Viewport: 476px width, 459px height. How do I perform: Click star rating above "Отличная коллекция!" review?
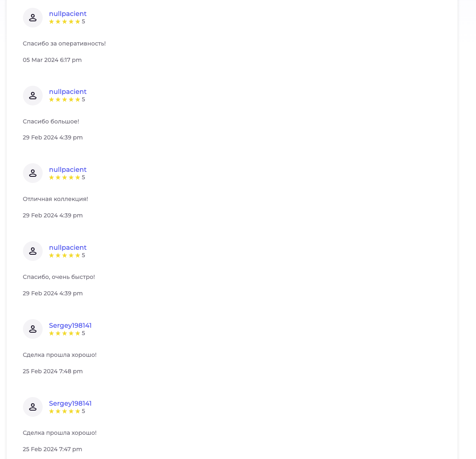65,178
